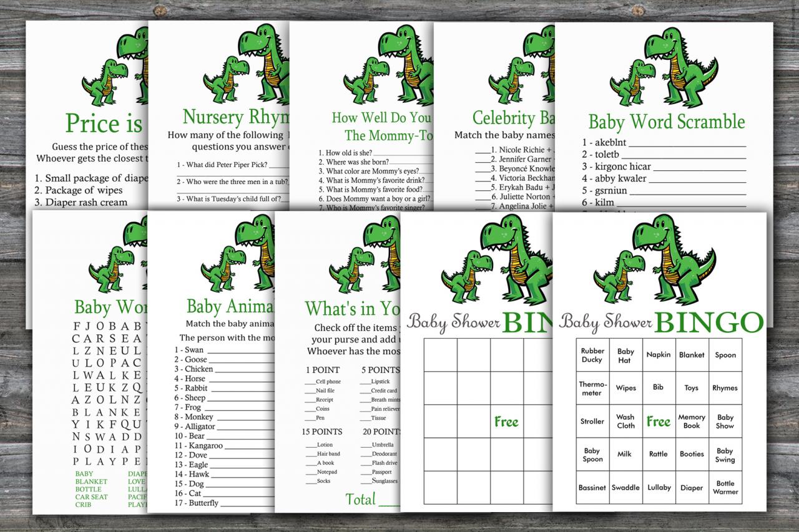
Task: Click the dinosaur pair on the Price is Right card
Action: pyautogui.click(x=115, y=70)
